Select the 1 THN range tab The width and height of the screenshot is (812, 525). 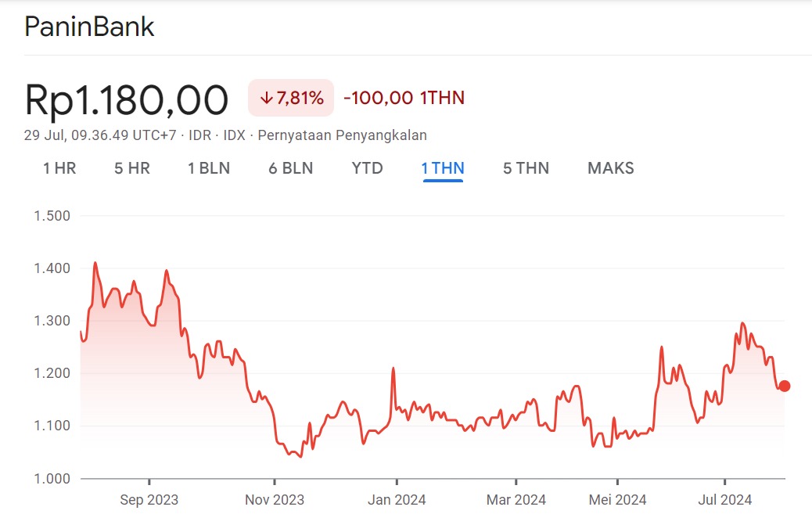443,168
